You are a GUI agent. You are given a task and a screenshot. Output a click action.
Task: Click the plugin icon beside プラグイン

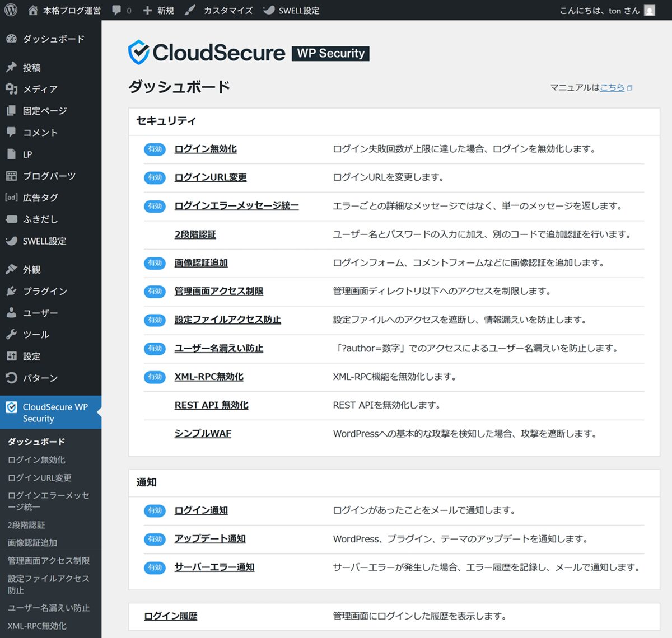pyautogui.click(x=11, y=291)
